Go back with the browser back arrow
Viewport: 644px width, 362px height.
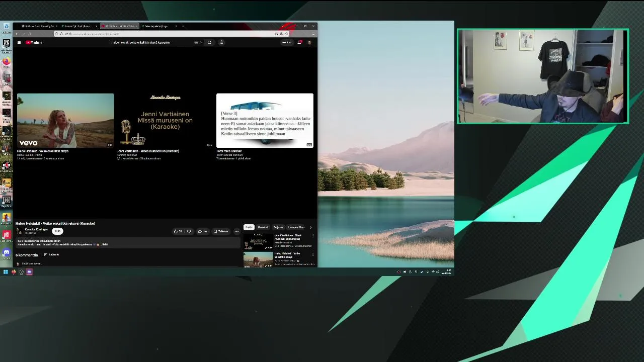point(17,34)
